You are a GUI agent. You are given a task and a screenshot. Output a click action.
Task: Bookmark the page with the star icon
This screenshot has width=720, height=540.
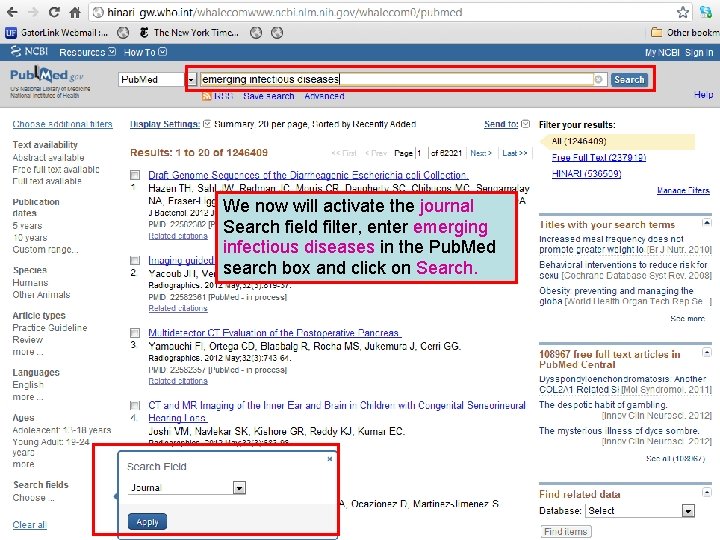[683, 12]
